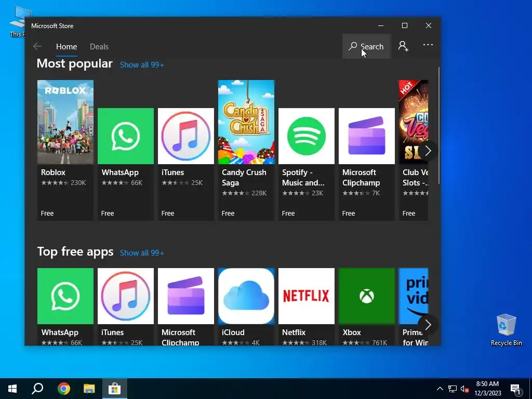Image resolution: width=532 pixels, height=399 pixels.
Task: Select the Recycle Bin desktop icon
Action: 506,330
